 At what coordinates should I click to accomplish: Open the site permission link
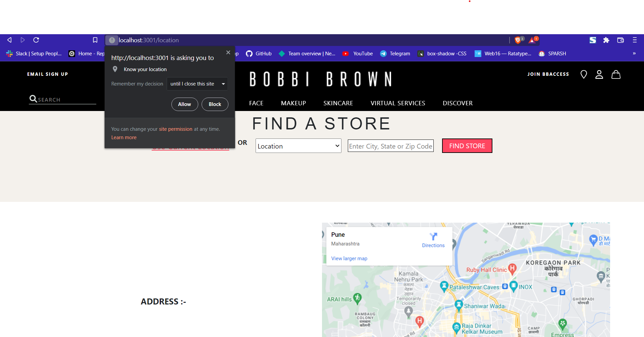click(x=175, y=129)
